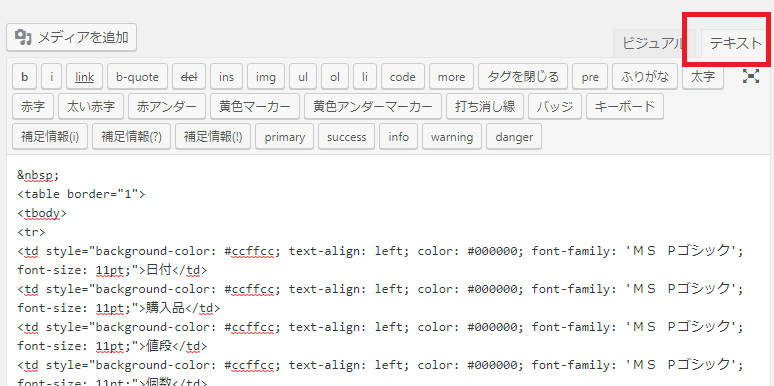Click the 補足情報(i) quicktag button
The width and height of the screenshot is (774, 386).
point(50,137)
